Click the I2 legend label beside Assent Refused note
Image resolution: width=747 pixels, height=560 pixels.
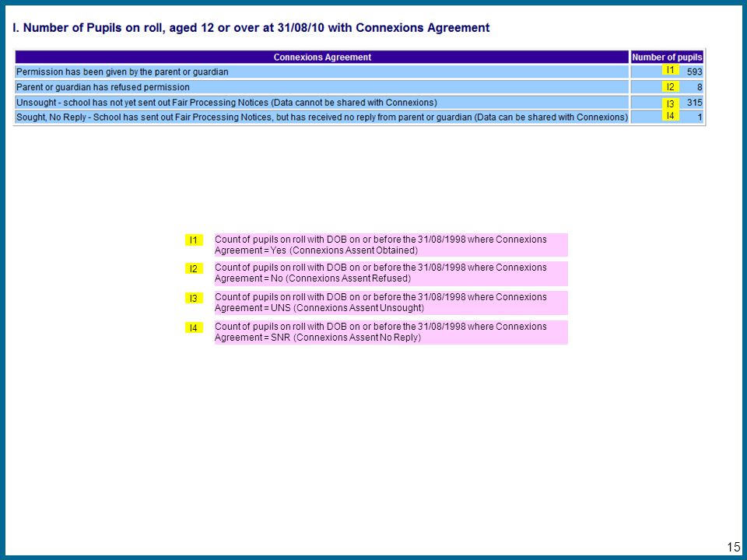194,269
